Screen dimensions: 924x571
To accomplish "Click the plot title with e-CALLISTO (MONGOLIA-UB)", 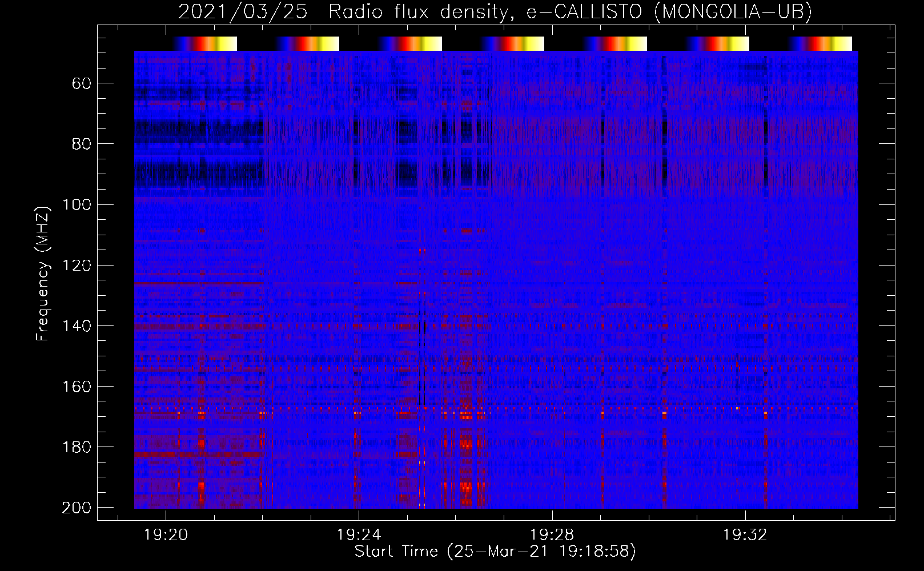I will 495,11.
